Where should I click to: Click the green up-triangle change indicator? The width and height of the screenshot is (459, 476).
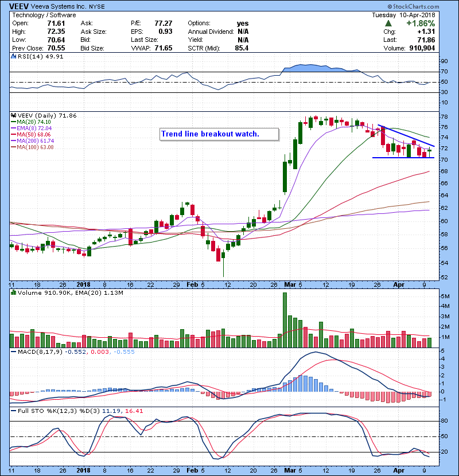click(388, 24)
